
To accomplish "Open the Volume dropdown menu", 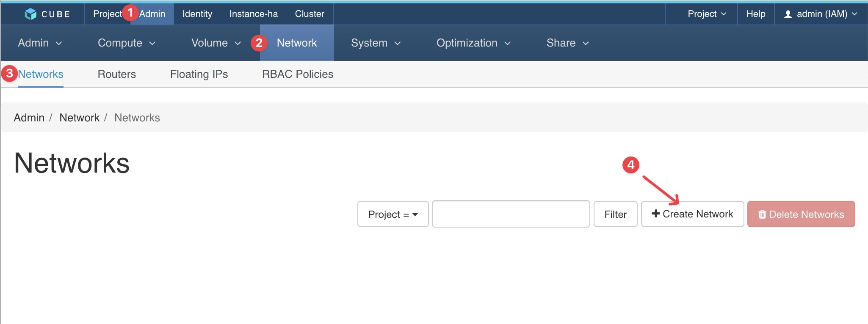I will 216,43.
